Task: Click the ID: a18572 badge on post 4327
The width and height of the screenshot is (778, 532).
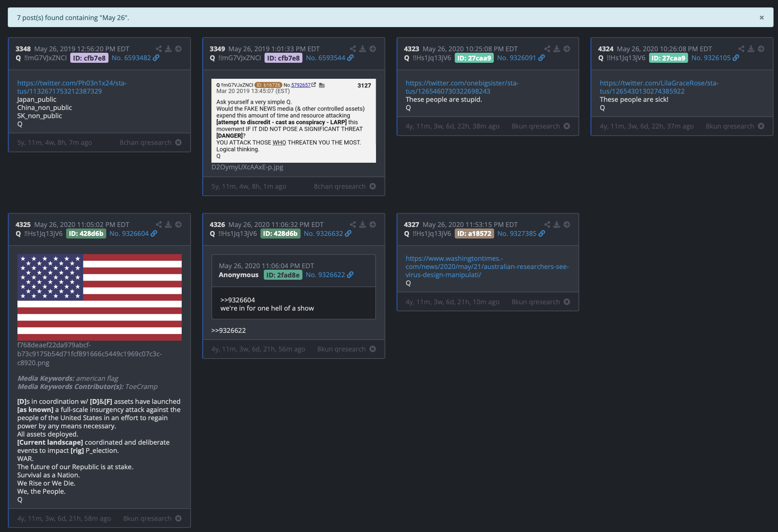Action: [474, 234]
